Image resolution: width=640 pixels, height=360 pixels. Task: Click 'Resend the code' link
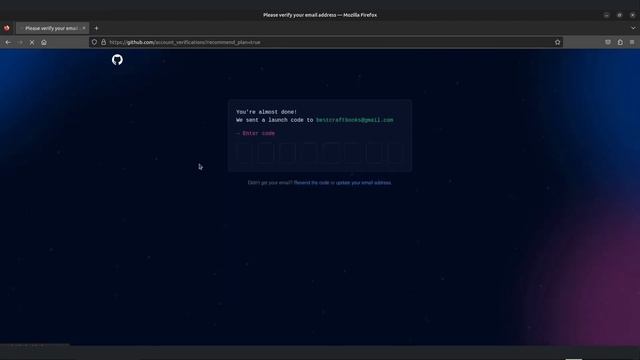click(x=311, y=183)
